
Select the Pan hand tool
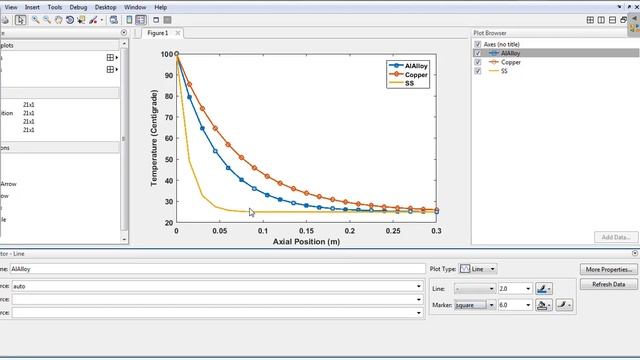point(58,20)
